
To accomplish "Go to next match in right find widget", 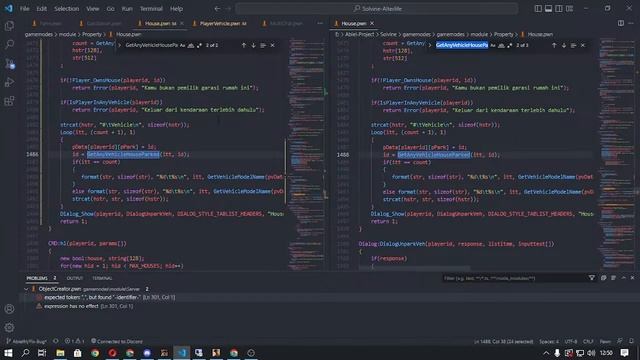I will click(x=564, y=45).
